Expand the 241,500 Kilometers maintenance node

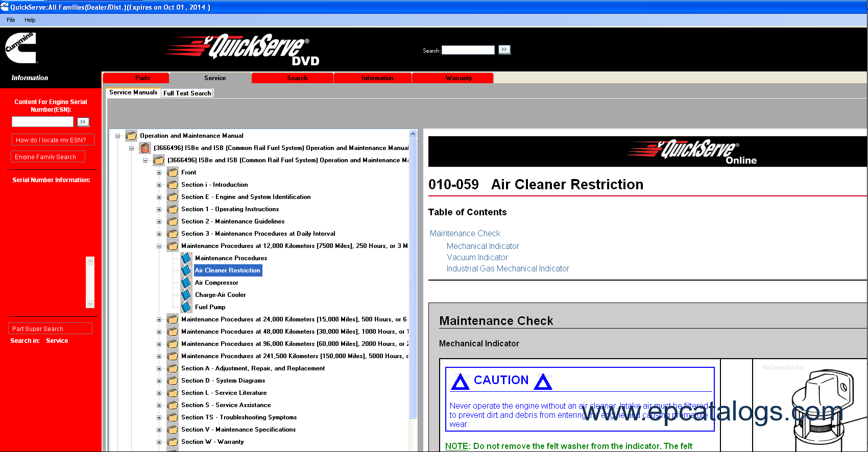[x=159, y=356]
